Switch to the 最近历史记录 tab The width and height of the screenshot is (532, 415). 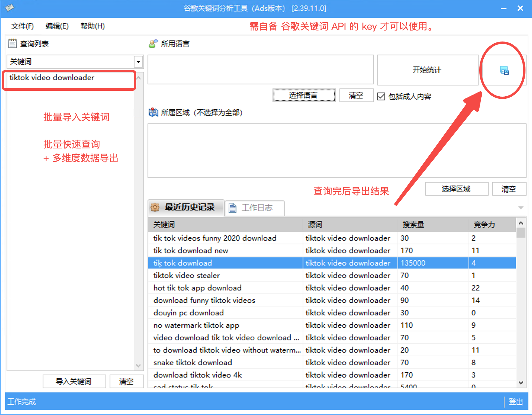(186, 207)
